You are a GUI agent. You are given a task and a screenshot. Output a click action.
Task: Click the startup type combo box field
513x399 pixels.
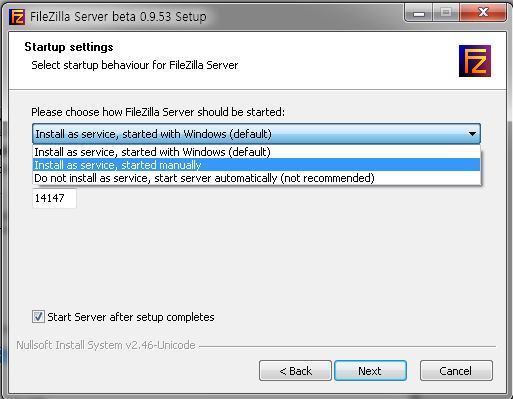point(256,134)
